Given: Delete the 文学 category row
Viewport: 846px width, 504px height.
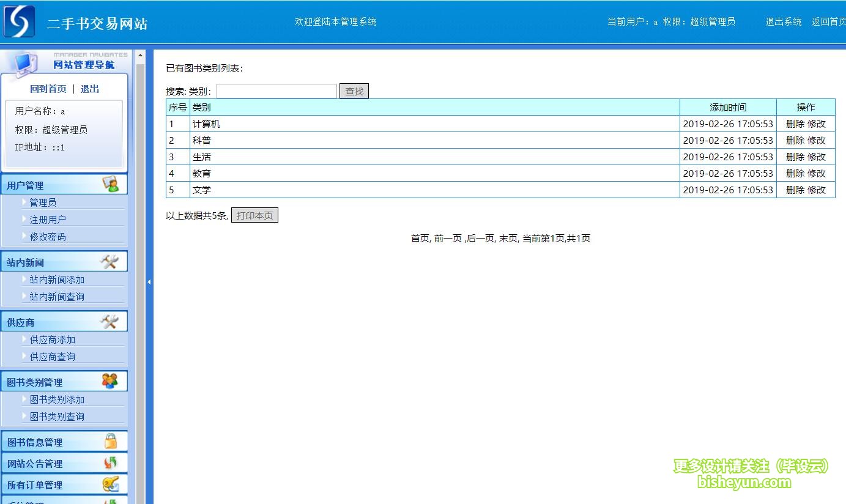Looking at the screenshot, I should click(x=795, y=190).
